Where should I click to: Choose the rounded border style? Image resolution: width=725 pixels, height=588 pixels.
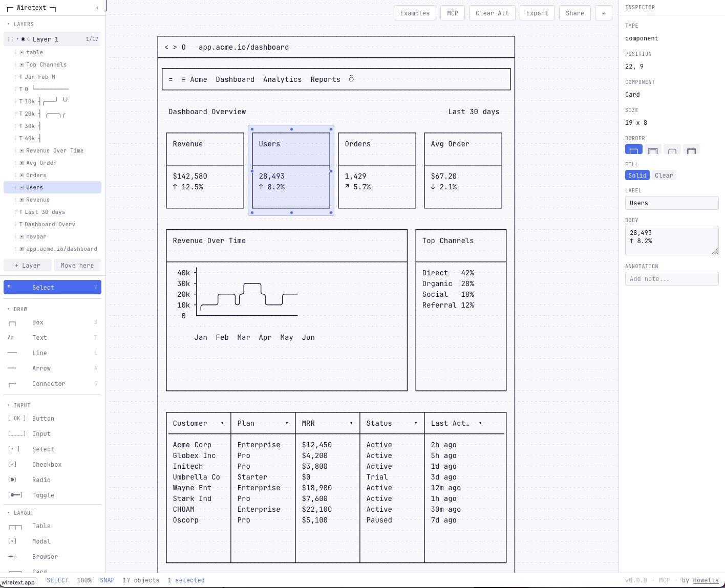pos(672,150)
